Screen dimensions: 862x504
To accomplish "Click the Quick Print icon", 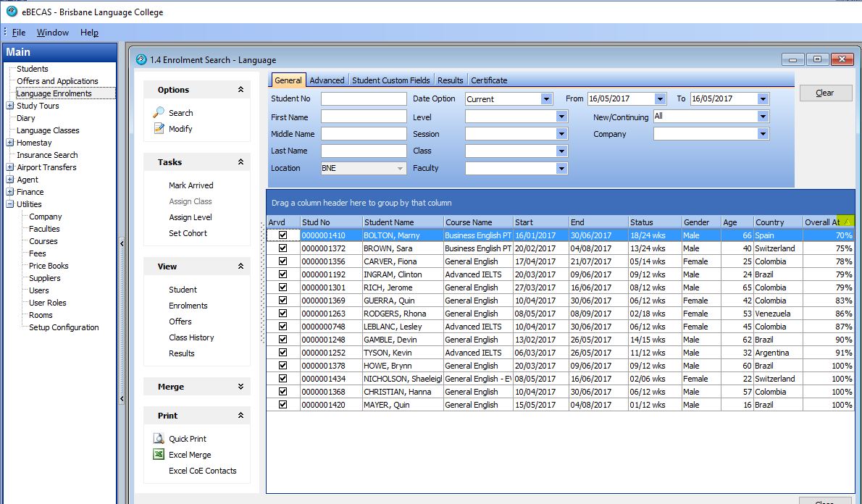I will 159,439.
